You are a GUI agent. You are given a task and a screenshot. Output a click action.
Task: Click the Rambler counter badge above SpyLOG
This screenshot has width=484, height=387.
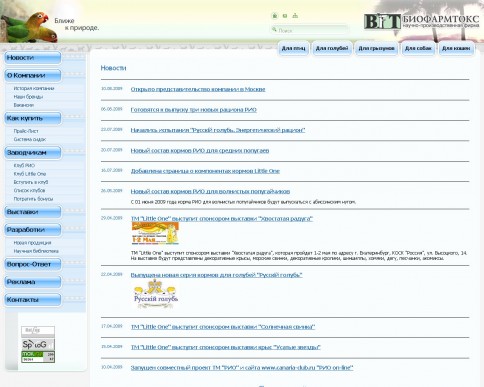(x=38, y=332)
